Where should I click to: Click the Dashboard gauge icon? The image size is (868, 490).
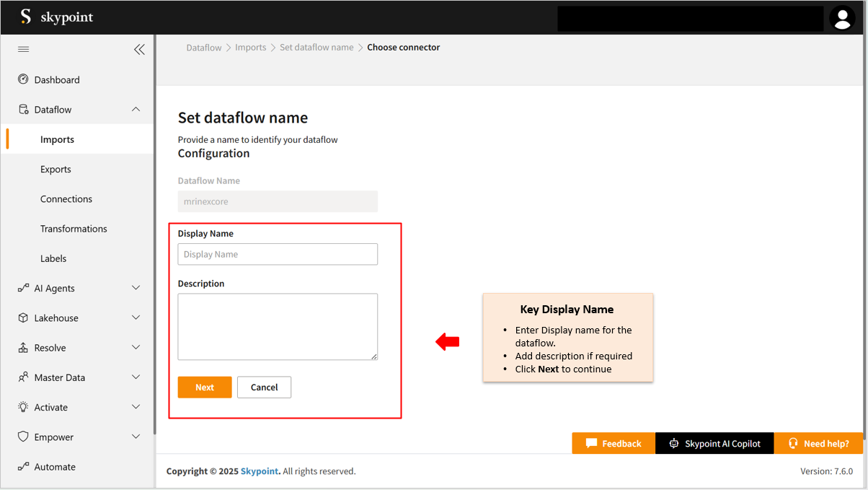[x=23, y=79]
